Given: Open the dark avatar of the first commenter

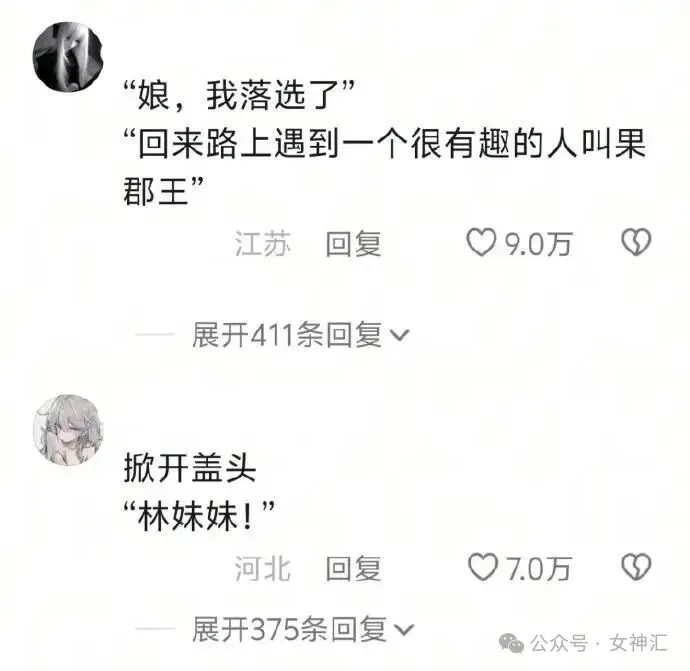Looking at the screenshot, I should [x=68, y=57].
